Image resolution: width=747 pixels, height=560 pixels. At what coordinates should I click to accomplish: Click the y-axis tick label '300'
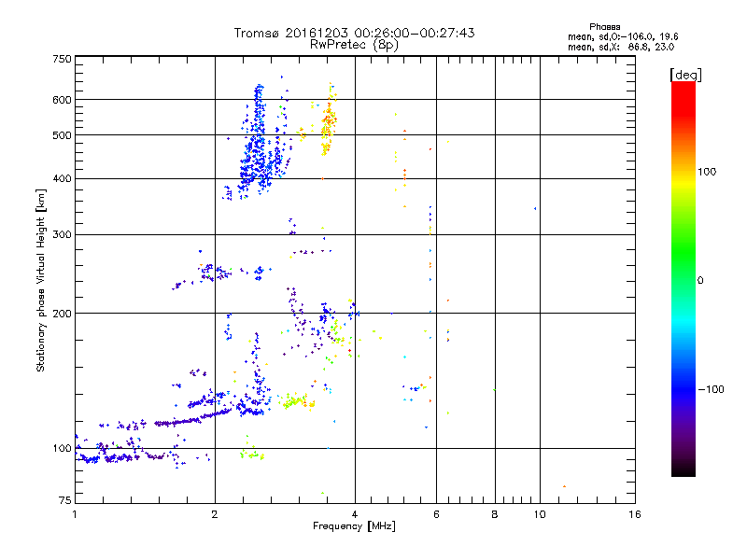coord(62,235)
